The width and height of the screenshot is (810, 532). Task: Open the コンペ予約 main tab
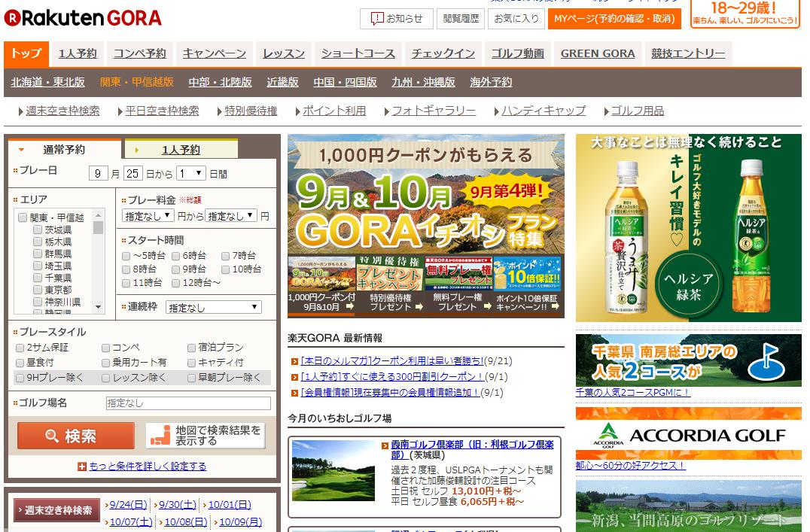coord(139,53)
